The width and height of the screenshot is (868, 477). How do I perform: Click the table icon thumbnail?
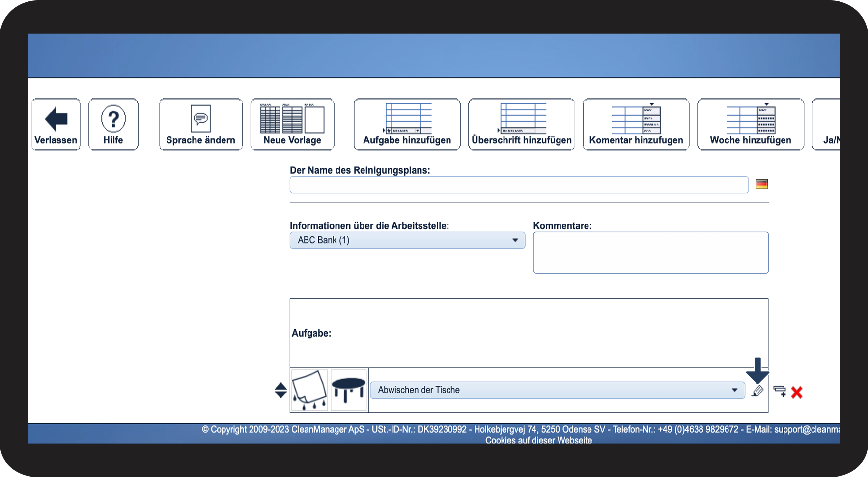pyautogui.click(x=349, y=390)
